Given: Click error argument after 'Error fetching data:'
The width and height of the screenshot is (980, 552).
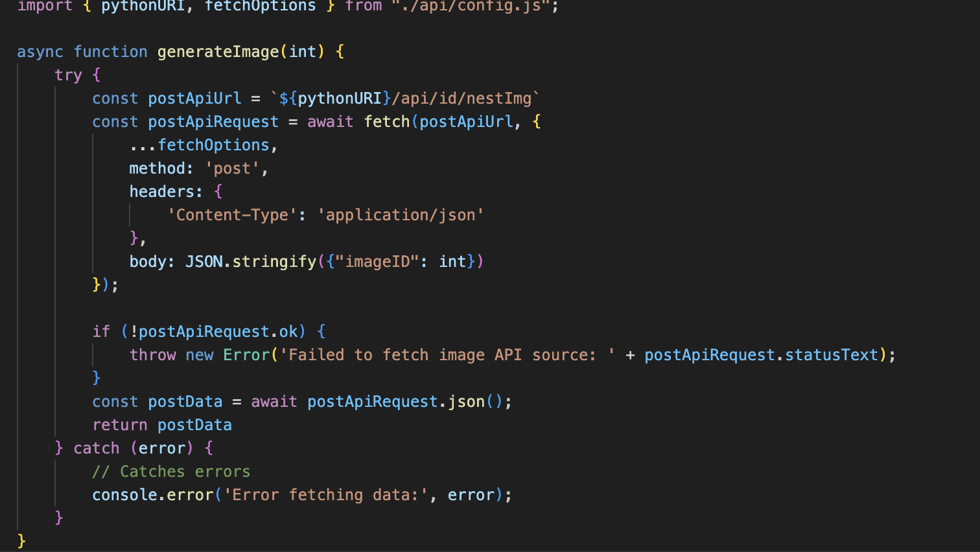Looking at the screenshot, I should [471, 495].
